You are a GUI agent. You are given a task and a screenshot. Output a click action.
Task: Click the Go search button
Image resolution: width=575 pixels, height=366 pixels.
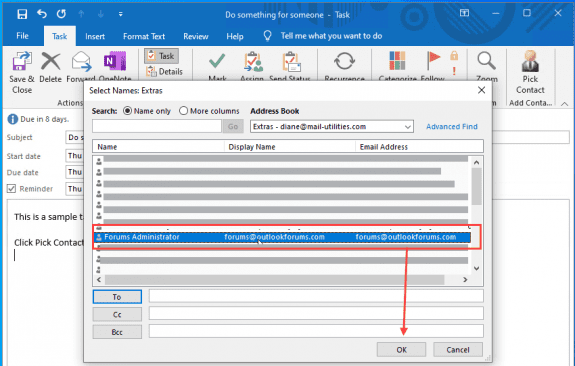[233, 127]
